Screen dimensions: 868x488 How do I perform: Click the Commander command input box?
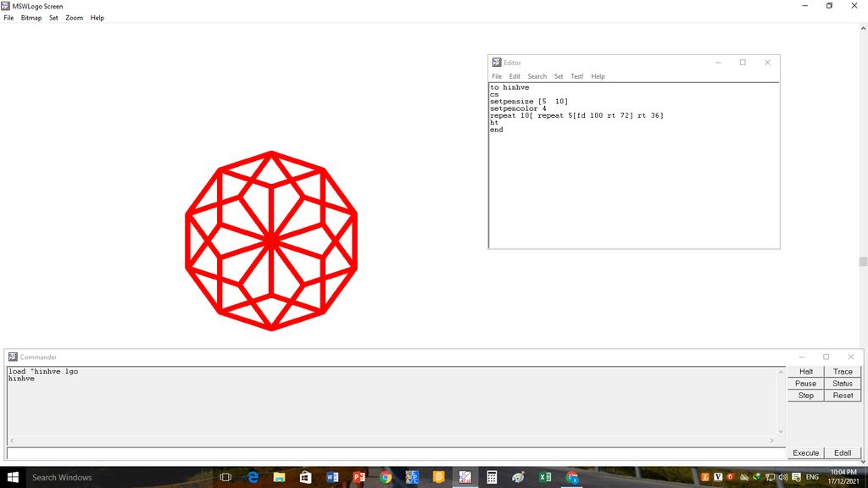(x=396, y=453)
